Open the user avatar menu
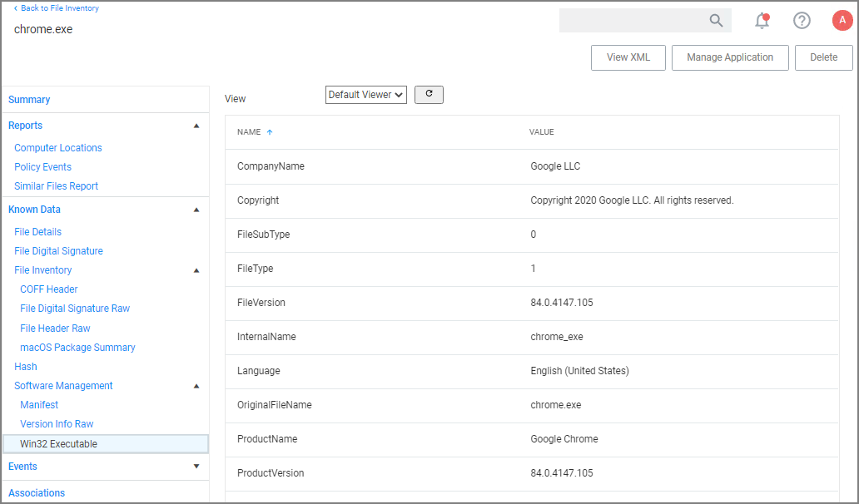 point(842,20)
